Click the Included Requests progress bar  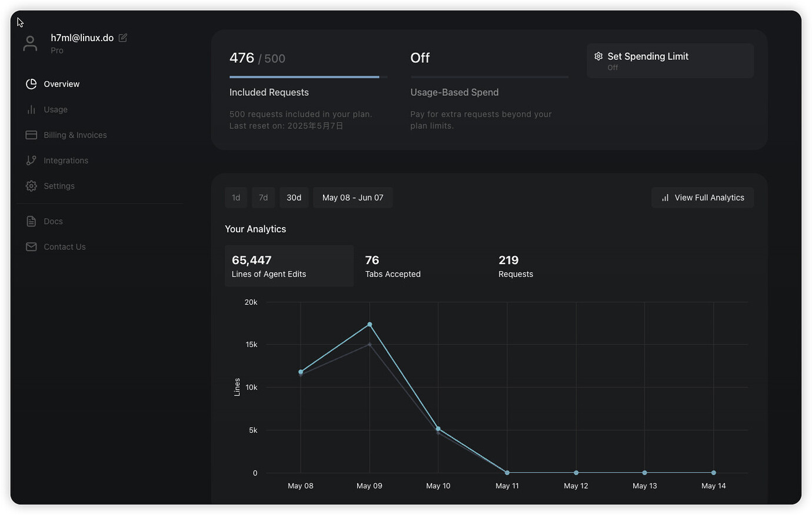tap(308, 77)
